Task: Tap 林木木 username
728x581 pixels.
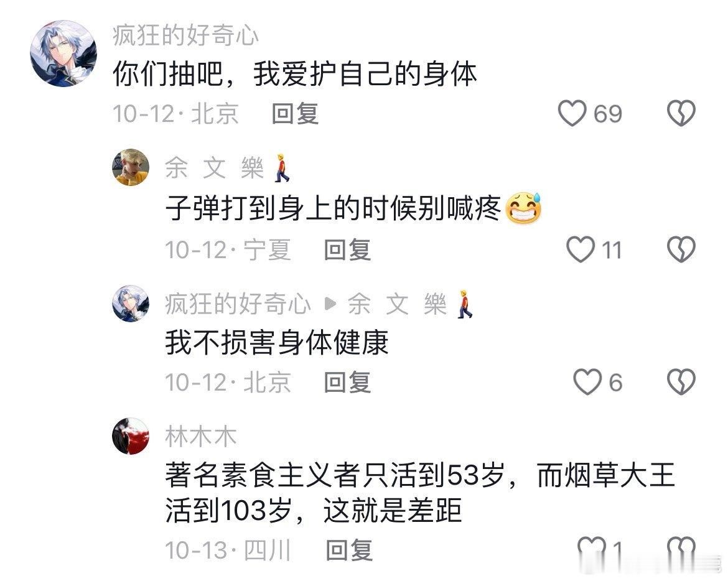Action: [x=200, y=437]
